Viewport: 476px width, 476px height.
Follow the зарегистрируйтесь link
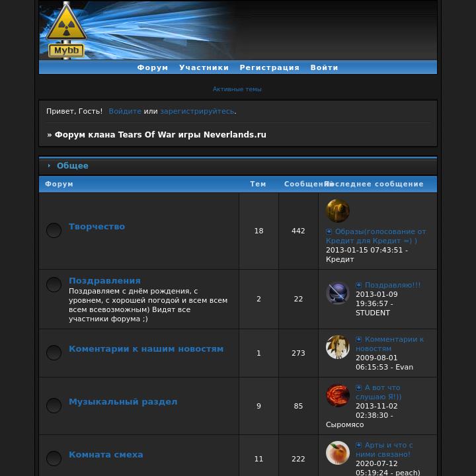click(197, 112)
